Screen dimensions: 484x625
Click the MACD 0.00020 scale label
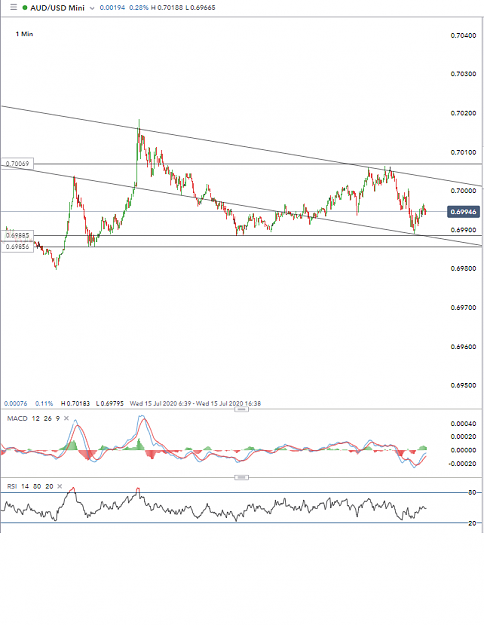pyautogui.click(x=463, y=436)
